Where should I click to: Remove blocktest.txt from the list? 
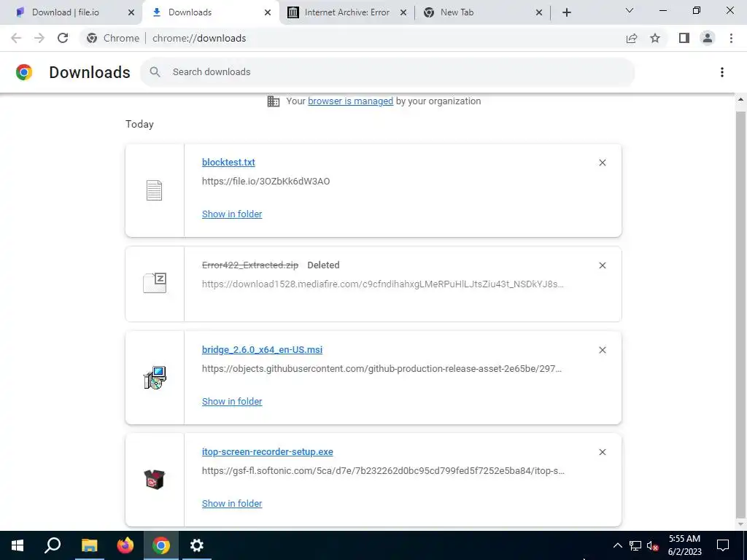tap(602, 163)
